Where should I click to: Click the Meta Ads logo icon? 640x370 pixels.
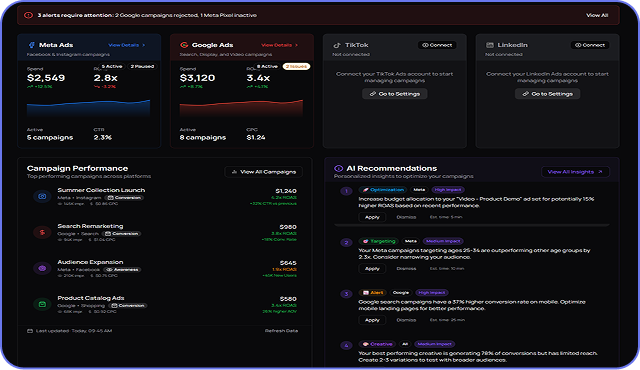pos(31,45)
